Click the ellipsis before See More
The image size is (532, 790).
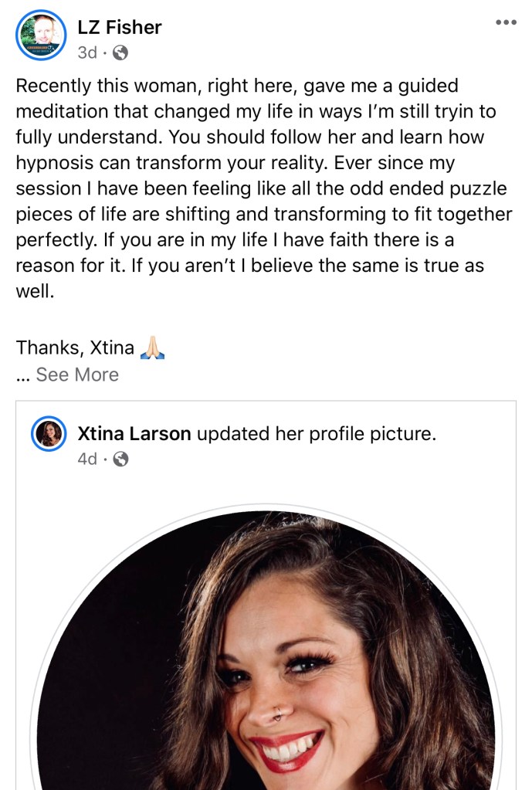(22, 375)
